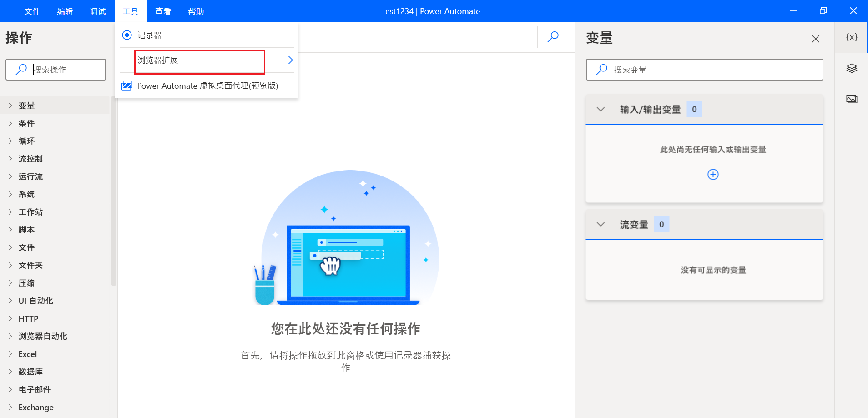Click the actions list vertical scrollbar

114,191
